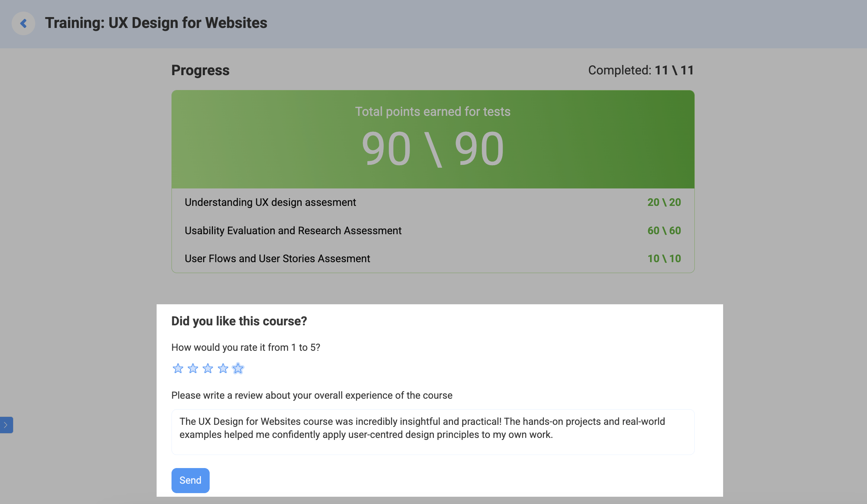Click the Completed 11 \ 11 counter
Screen dimensions: 867x504
(641, 70)
